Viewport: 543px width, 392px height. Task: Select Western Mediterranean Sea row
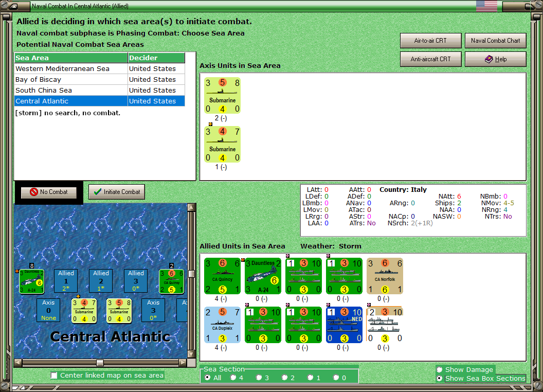point(100,68)
